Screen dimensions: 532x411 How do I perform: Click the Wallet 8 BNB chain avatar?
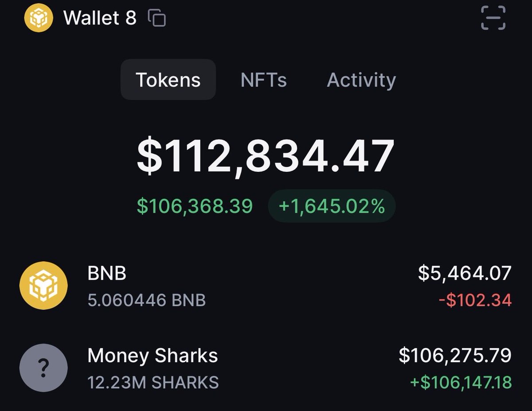[x=38, y=18]
